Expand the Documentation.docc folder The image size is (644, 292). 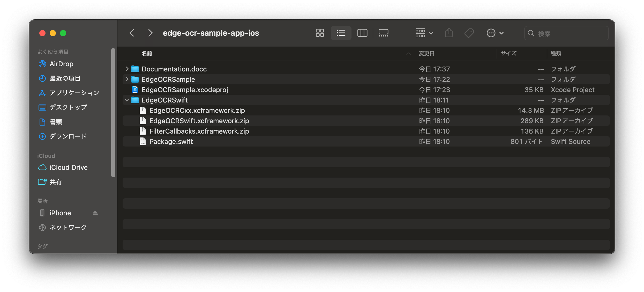tap(127, 69)
